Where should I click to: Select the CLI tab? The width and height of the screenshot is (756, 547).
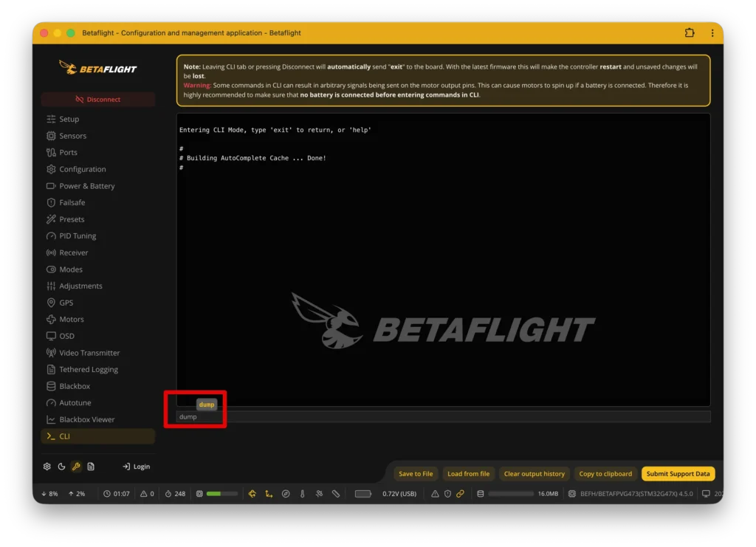pyautogui.click(x=98, y=436)
